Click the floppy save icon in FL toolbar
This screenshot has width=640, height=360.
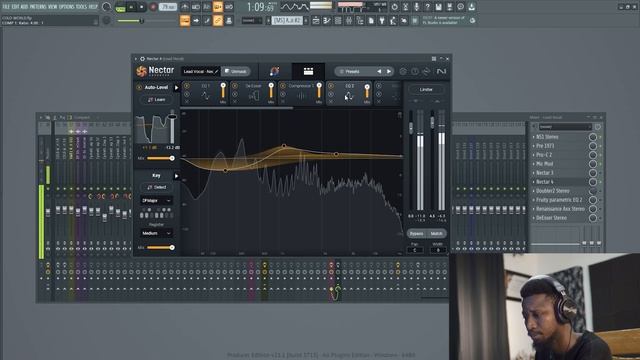[x=438, y=7]
